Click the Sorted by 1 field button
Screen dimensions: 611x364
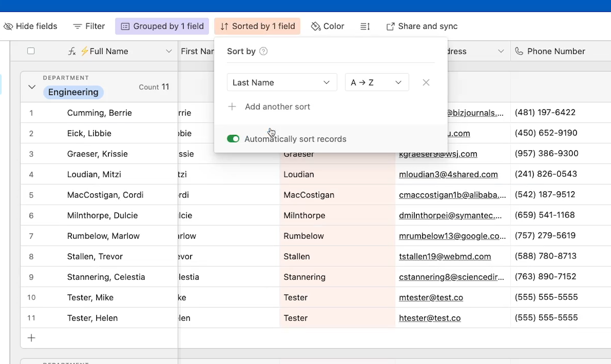coord(257,26)
